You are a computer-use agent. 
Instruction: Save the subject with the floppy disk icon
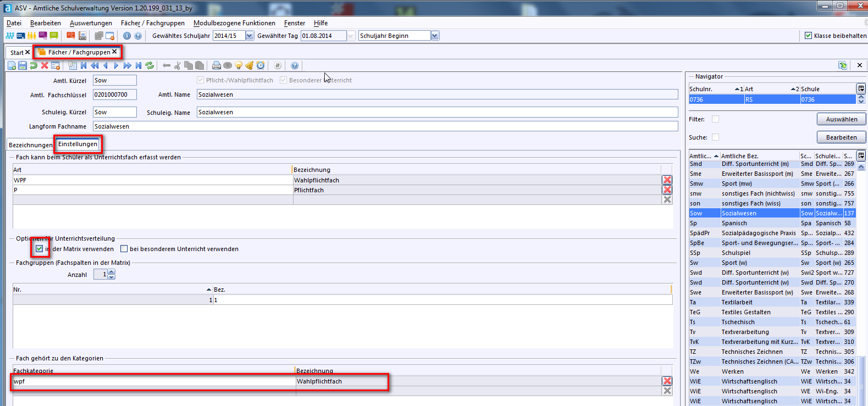[23, 65]
